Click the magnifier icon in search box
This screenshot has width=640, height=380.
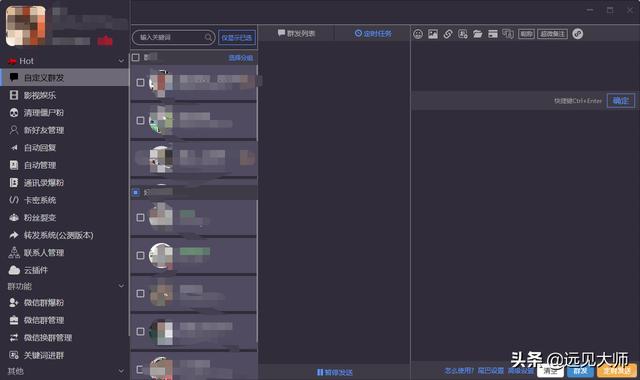(x=208, y=38)
